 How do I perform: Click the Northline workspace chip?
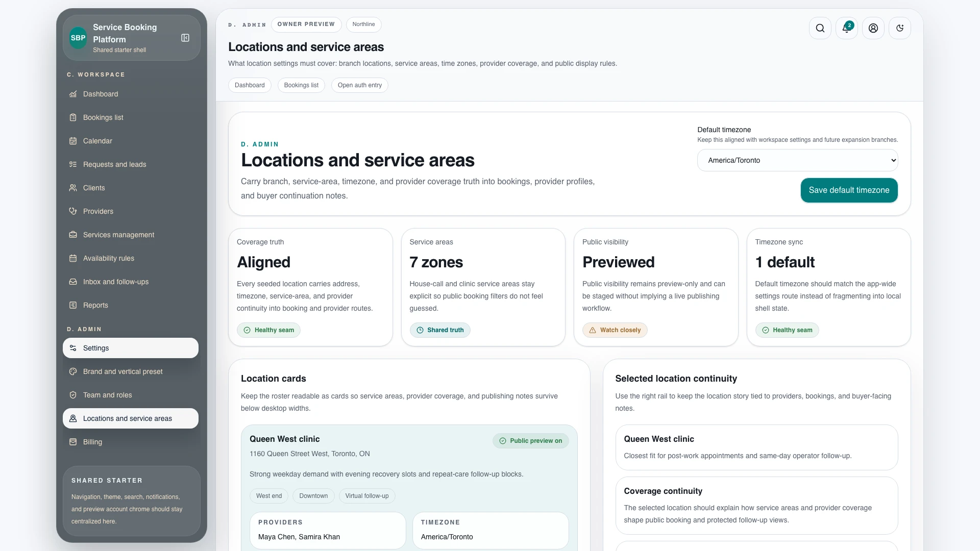click(x=363, y=24)
